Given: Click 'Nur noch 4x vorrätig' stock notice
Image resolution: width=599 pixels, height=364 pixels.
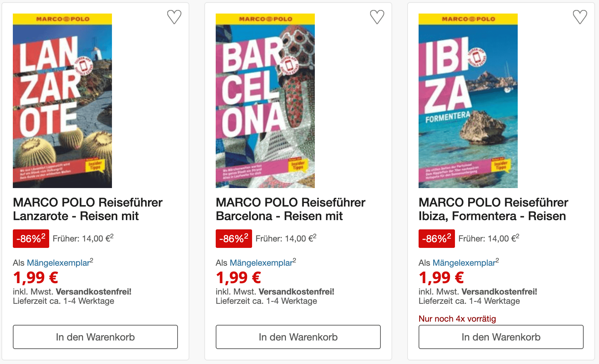Looking at the screenshot, I should (x=457, y=319).
